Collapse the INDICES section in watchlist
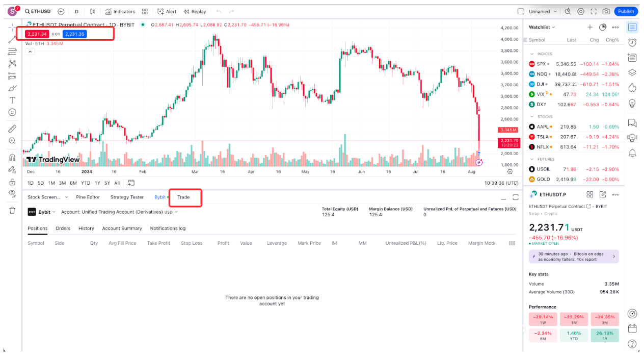The height and width of the screenshot is (353, 644). pos(532,54)
